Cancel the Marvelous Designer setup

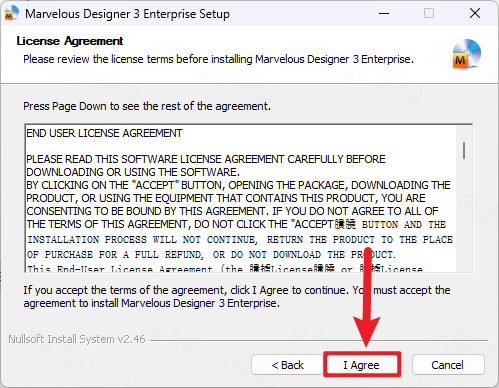(448, 365)
